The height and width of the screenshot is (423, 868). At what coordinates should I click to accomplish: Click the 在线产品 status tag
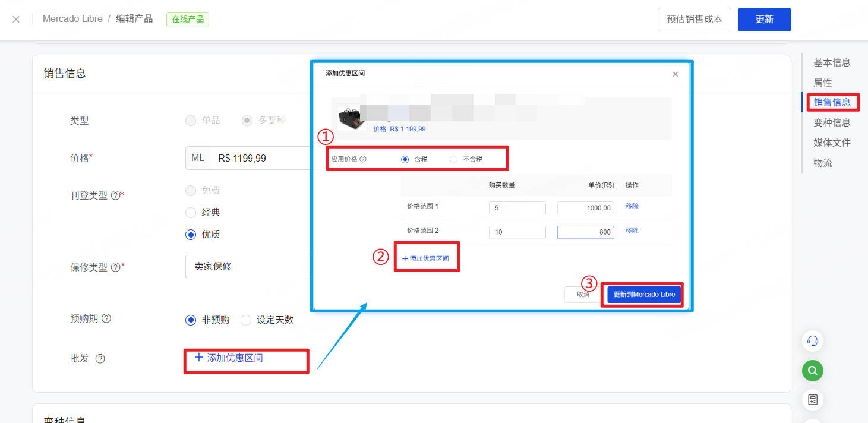(188, 19)
